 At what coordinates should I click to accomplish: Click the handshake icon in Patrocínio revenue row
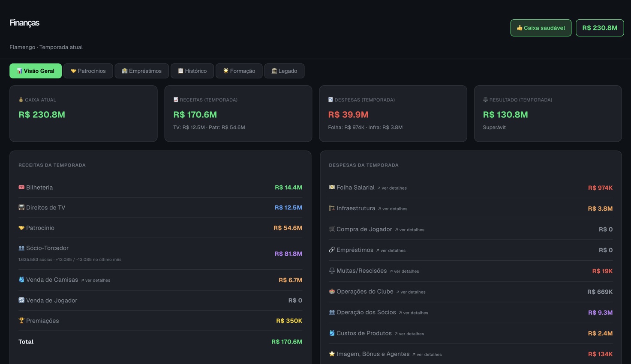21,228
